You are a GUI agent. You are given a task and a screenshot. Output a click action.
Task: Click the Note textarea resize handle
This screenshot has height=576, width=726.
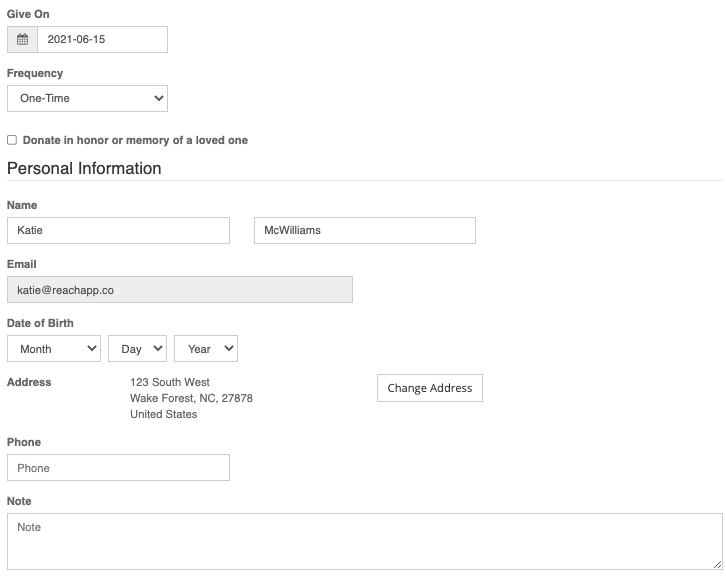[717, 564]
